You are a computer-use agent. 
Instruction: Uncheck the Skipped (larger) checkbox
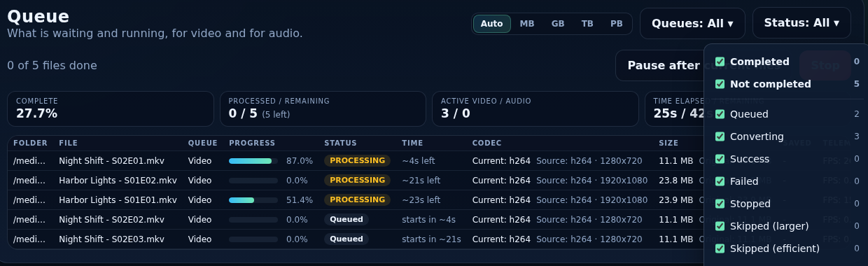tap(720, 226)
